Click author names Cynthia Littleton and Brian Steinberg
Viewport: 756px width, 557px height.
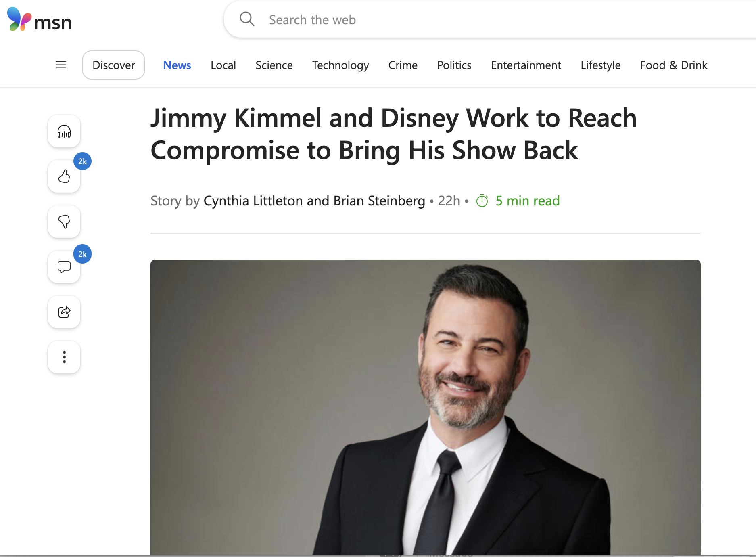(x=314, y=201)
